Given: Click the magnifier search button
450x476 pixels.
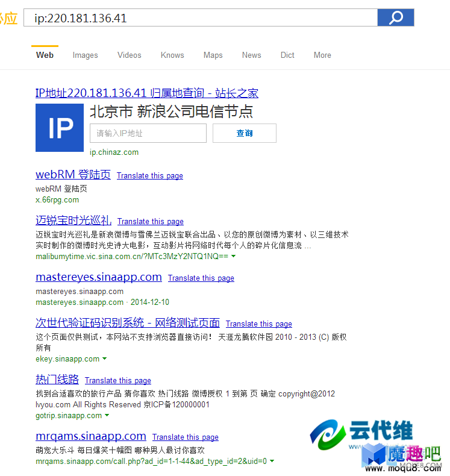Looking at the screenshot, I should [396, 17].
